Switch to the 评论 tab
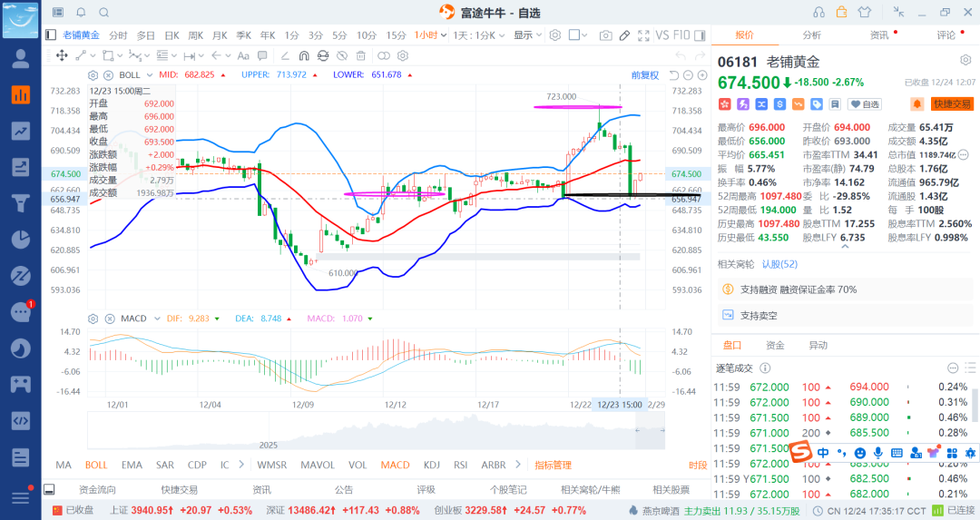 point(946,35)
